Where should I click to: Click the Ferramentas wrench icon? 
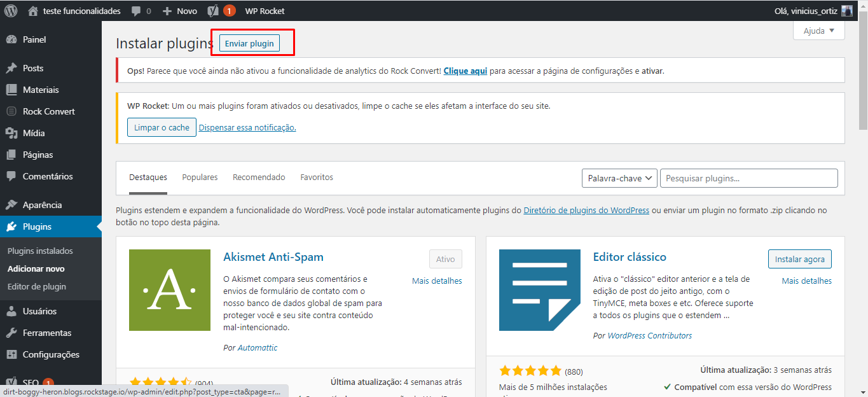pos(11,333)
